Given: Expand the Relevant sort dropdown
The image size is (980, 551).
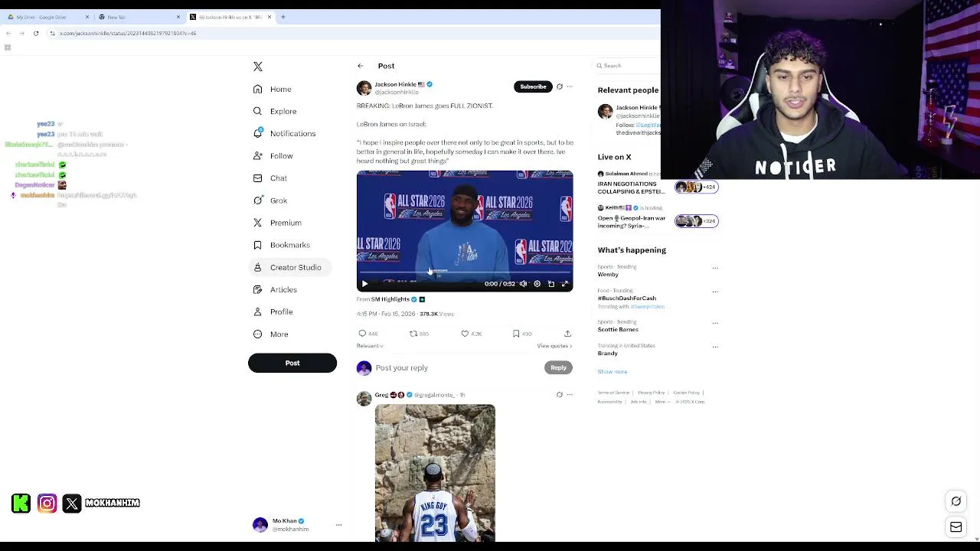Looking at the screenshot, I should pyautogui.click(x=370, y=346).
